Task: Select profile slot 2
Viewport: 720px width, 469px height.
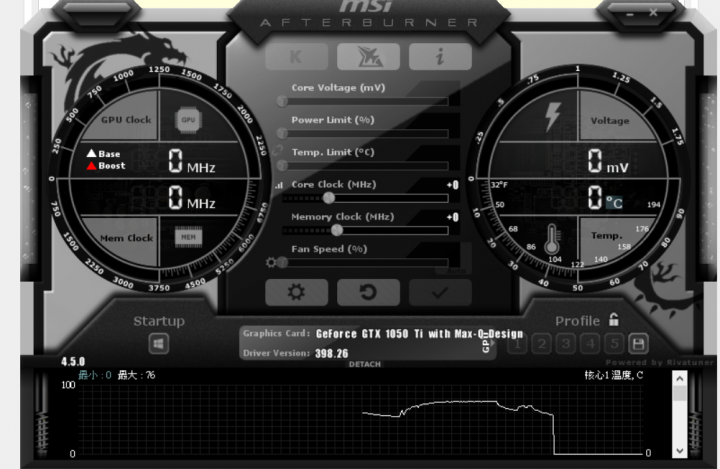Action: click(542, 344)
